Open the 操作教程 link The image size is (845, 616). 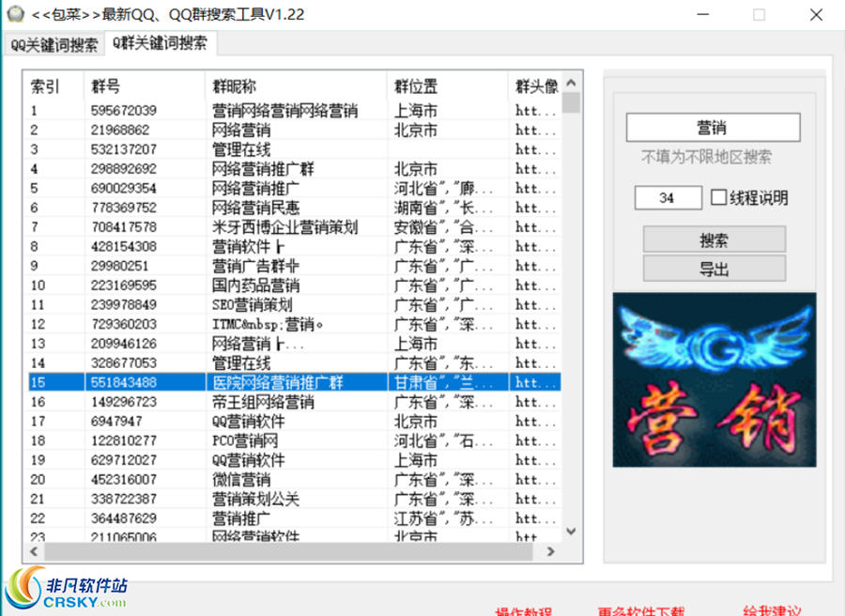(523, 610)
